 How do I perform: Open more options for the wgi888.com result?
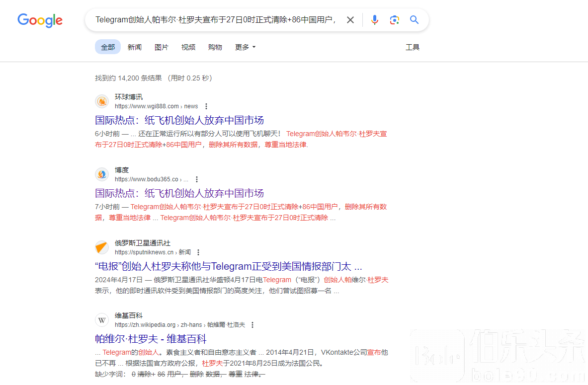(206, 106)
